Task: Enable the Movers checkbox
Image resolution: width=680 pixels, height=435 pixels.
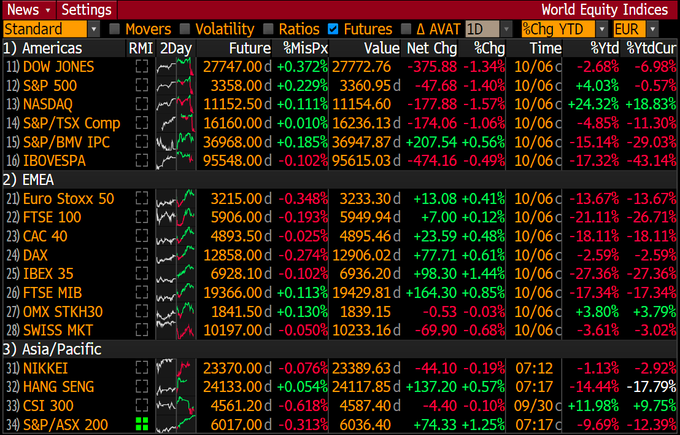Action: tap(114, 29)
